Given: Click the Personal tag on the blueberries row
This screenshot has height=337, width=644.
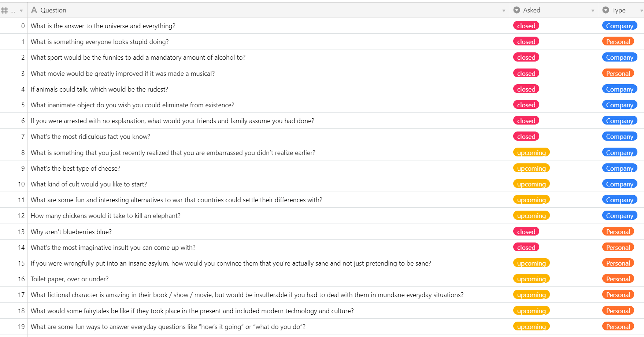Looking at the screenshot, I should click(x=618, y=231).
